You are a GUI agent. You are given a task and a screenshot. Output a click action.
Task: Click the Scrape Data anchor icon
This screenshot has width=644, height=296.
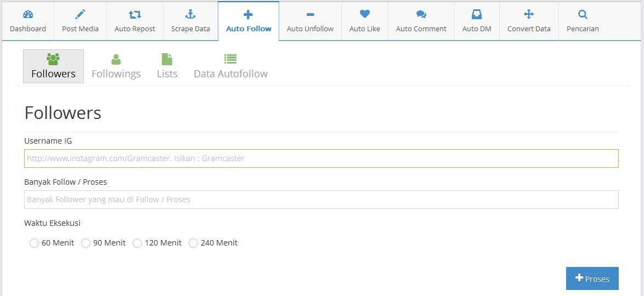tap(190, 15)
